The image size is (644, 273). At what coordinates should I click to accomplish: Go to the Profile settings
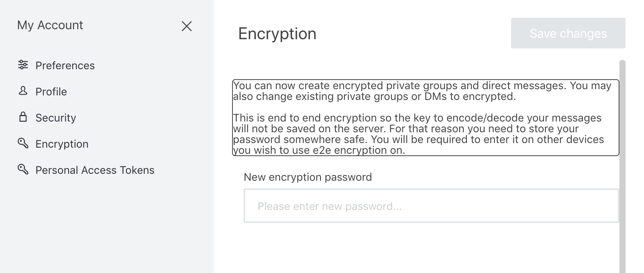pos(51,92)
